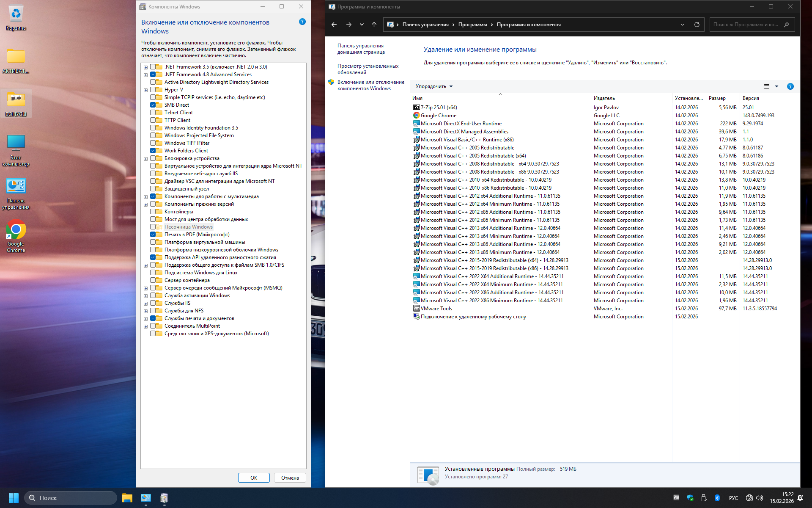Enable the Telnet Client checkbox
The height and width of the screenshot is (508, 812).
tap(153, 113)
